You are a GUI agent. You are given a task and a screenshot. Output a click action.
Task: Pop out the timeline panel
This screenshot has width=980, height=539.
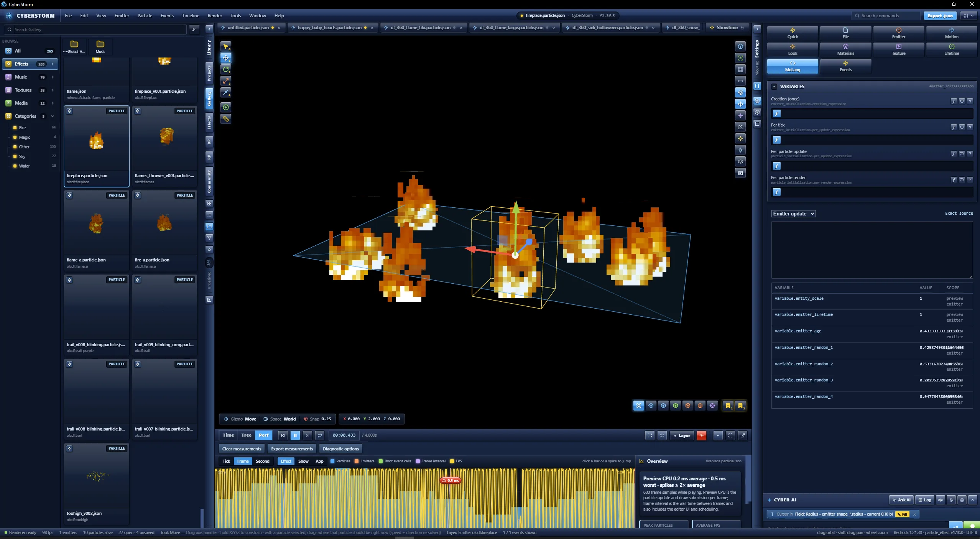coord(743,435)
